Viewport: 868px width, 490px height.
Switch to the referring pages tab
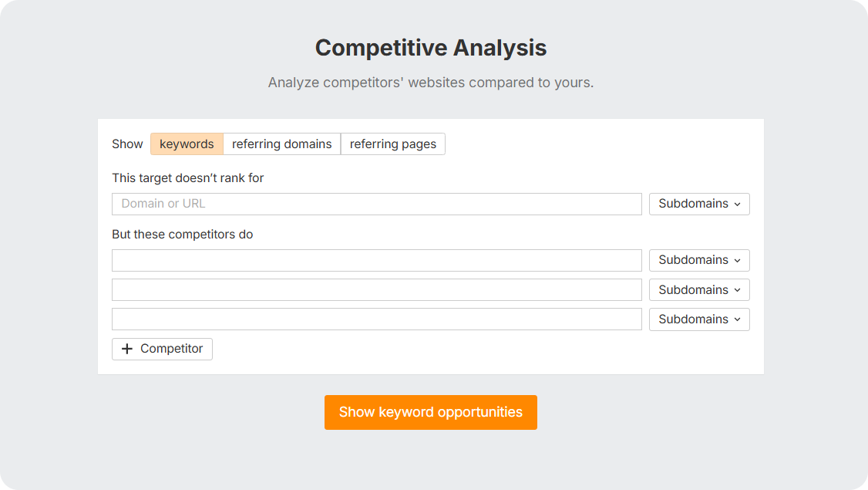(393, 144)
